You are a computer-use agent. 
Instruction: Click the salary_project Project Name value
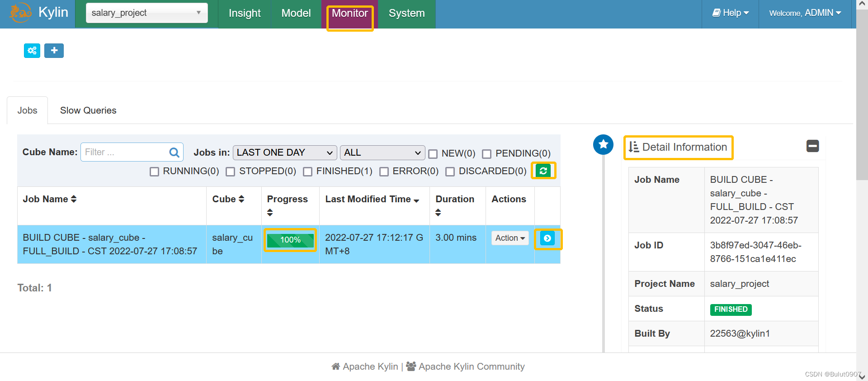coord(739,284)
